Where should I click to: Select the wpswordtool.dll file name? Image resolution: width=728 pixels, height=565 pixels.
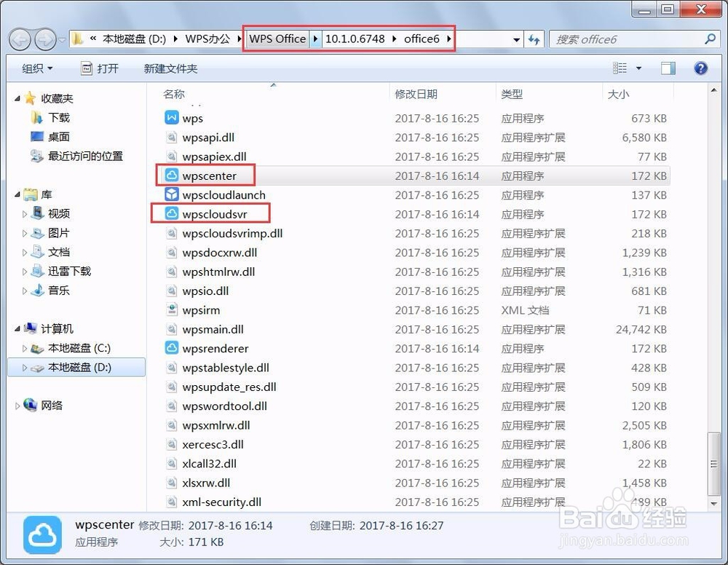(x=224, y=406)
